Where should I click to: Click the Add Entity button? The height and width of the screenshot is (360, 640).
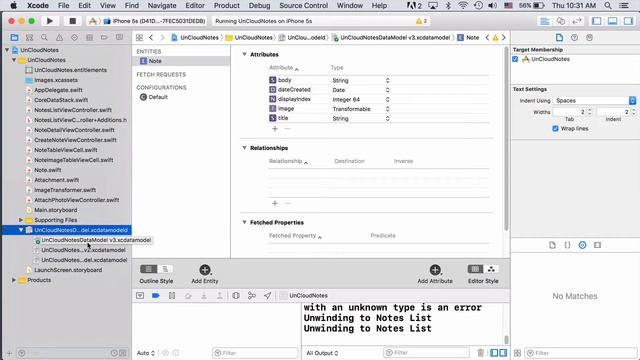204,274
